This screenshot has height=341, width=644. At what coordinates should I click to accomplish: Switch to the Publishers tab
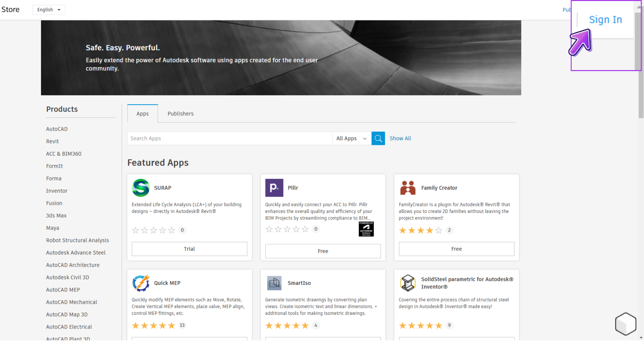tap(180, 114)
